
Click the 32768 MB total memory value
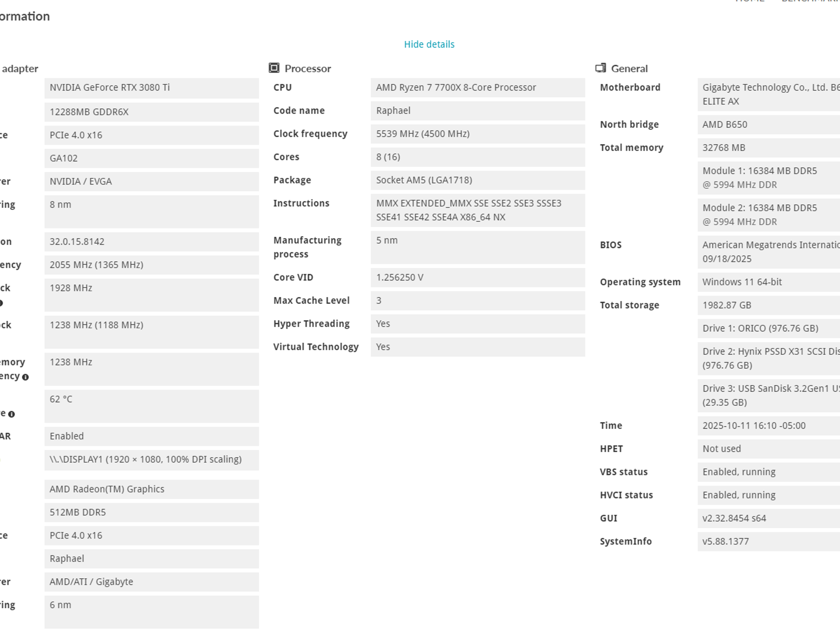(769, 148)
